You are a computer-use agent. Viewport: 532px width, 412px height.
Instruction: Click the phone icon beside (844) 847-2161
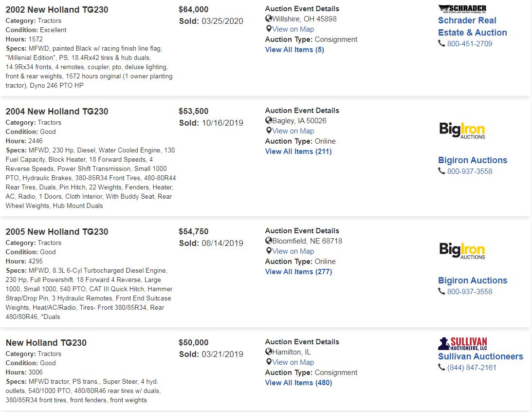pos(441,367)
